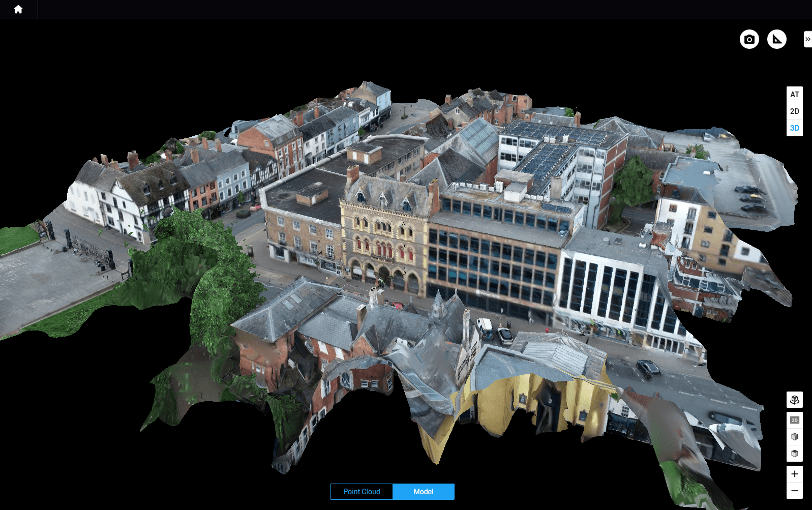Go to the Home screen
This screenshot has width=812, height=510.
(x=18, y=9)
